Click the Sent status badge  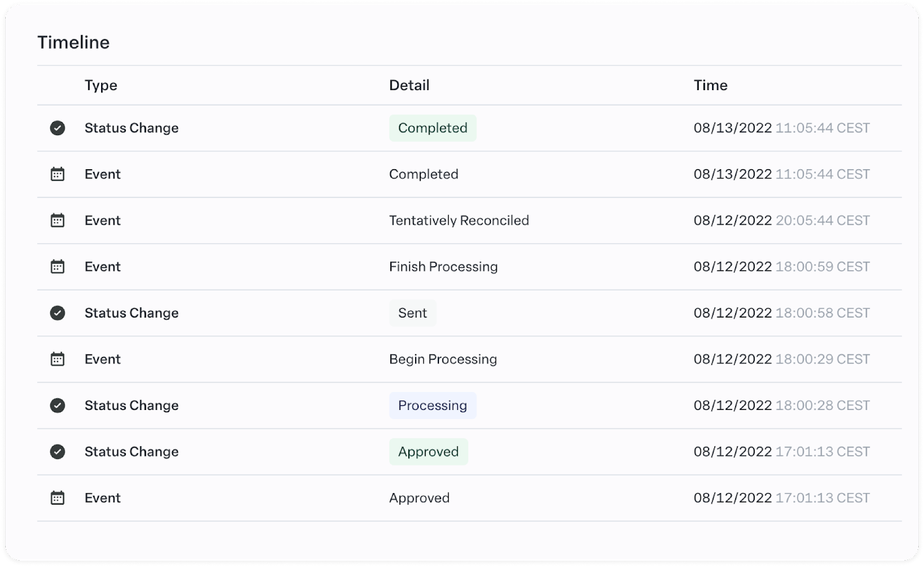(412, 313)
